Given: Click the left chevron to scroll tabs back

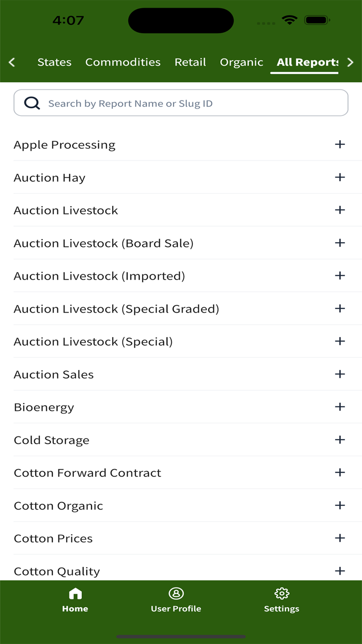Looking at the screenshot, I should pos(11,62).
